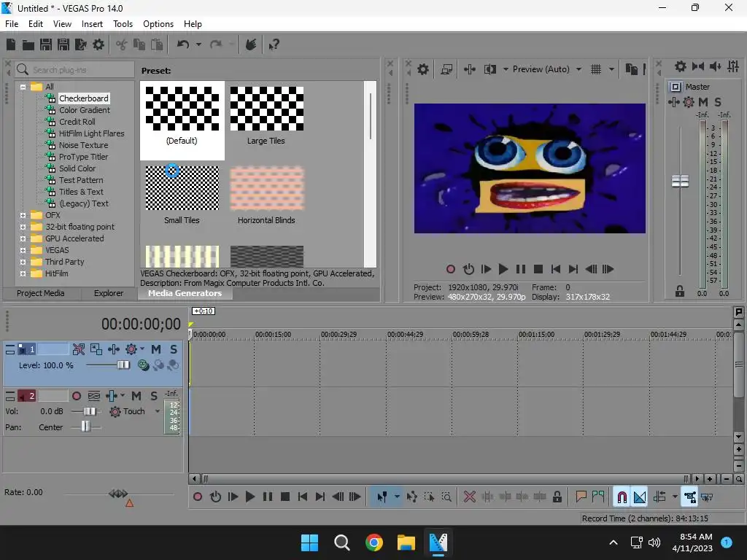Choose the Horizontal Blinds preset thumbnail
Viewport: 747px width, 560px height.
pyautogui.click(x=267, y=189)
